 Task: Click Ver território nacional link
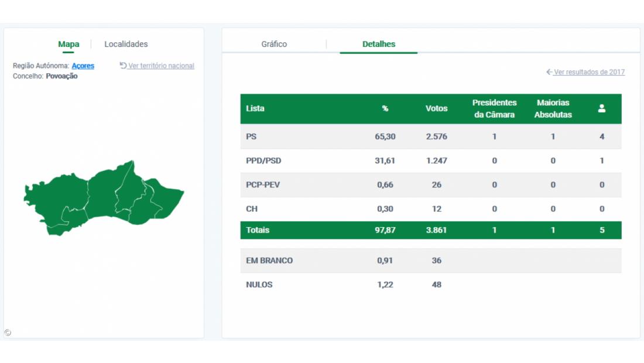pyautogui.click(x=157, y=66)
